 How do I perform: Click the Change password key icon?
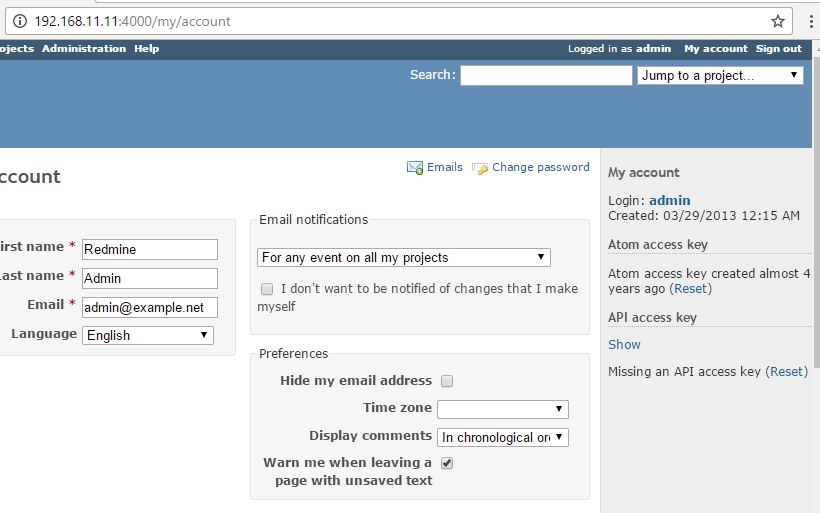[x=480, y=168]
